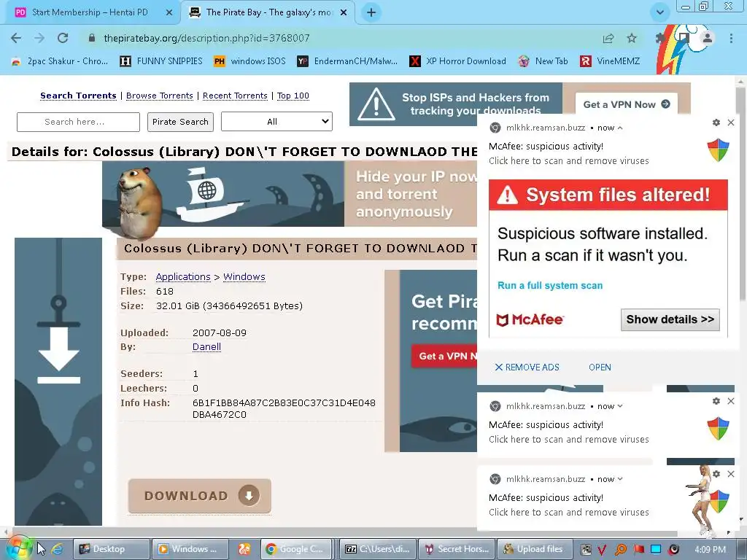
Task: Launch Internet Explorer from taskbar
Action: pos(58,549)
